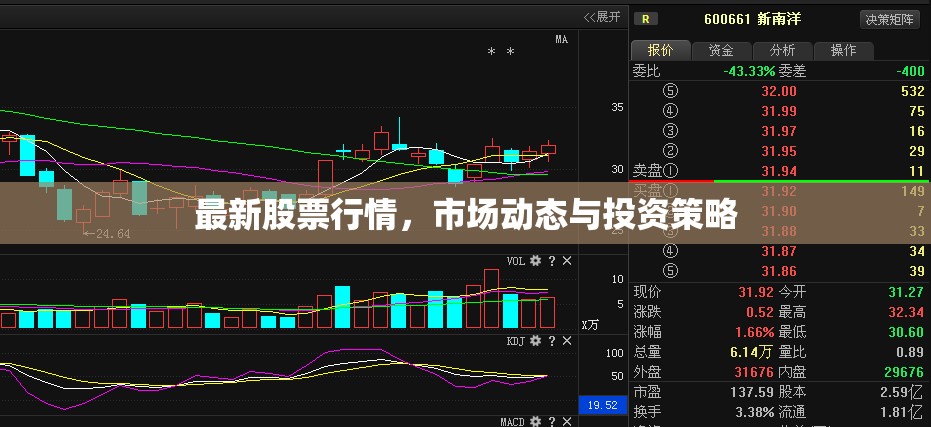931x427 pixels.
Task: Click the 总量 value 6.14万
Action: pyautogui.click(x=751, y=352)
